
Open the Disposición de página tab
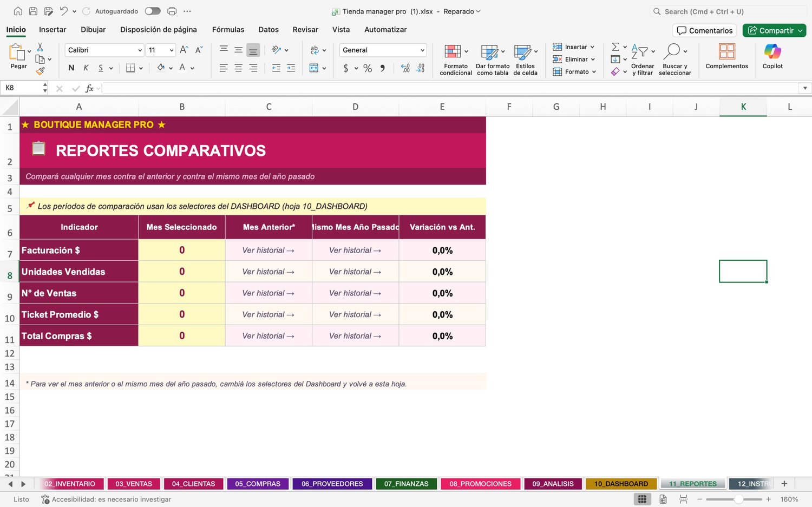159,30
